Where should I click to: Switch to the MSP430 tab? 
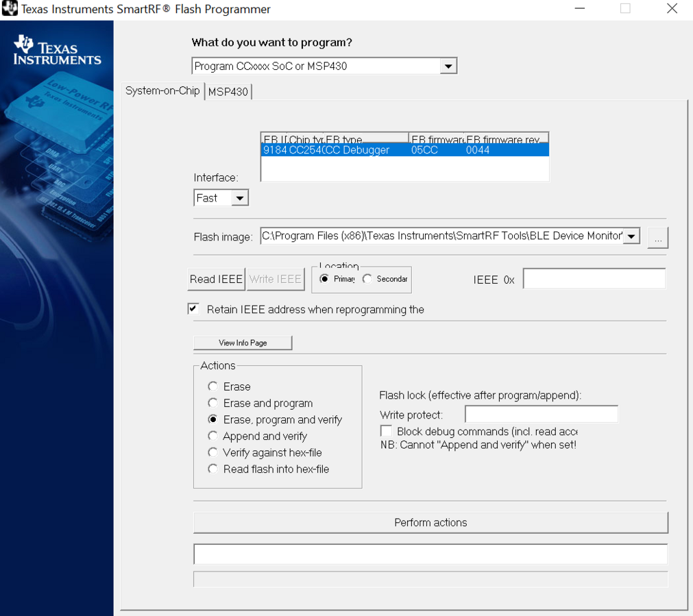coord(228,92)
